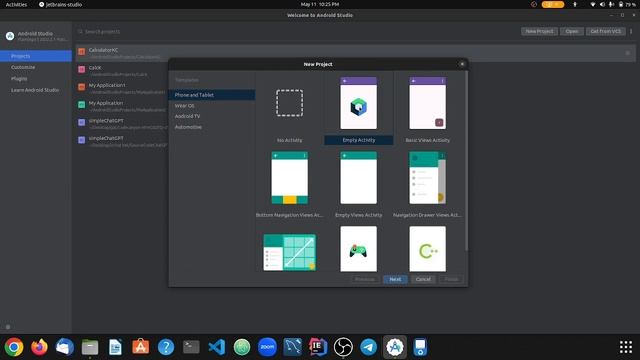Click the green My Application project icon
The width and height of the screenshot is (640, 360).
click(x=82, y=104)
